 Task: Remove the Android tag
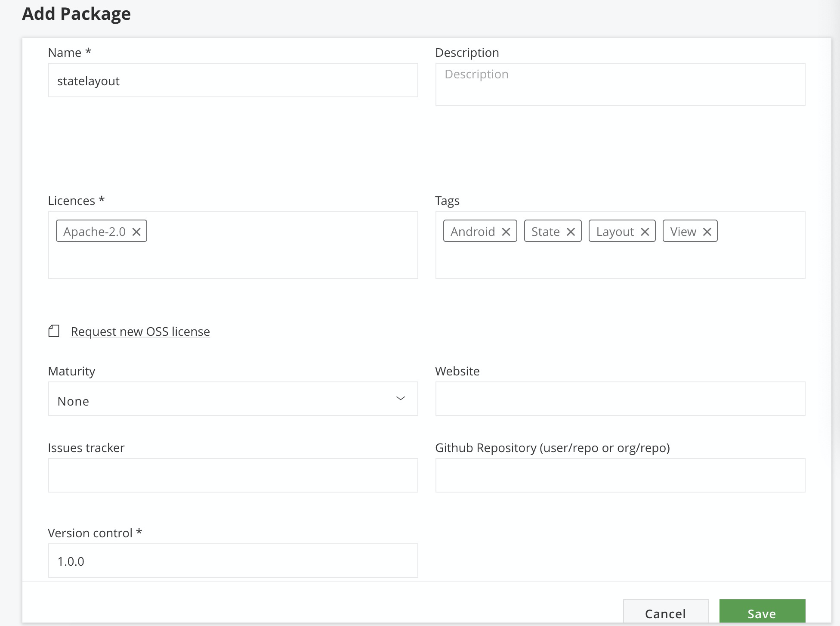point(506,232)
